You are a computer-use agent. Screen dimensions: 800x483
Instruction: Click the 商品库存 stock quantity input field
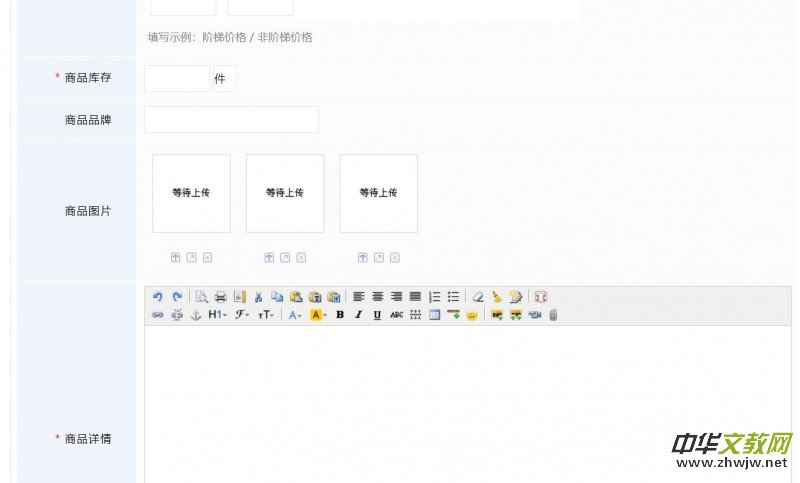coord(177,79)
